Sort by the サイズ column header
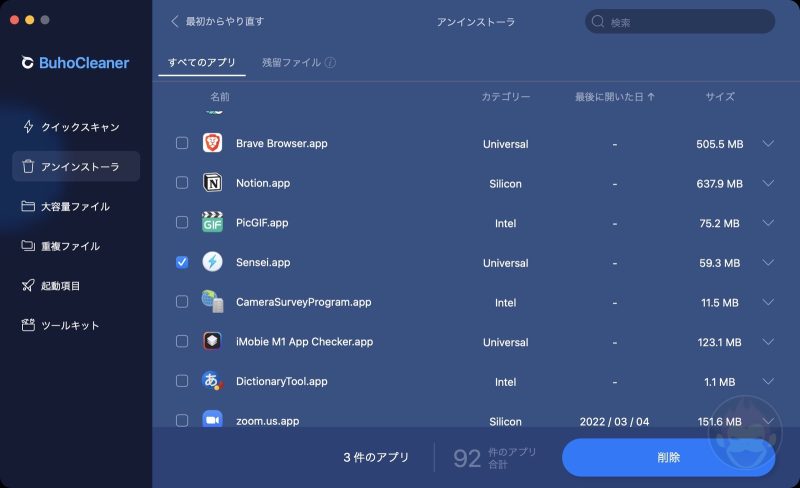The width and height of the screenshot is (800, 488). click(x=720, y=97)
